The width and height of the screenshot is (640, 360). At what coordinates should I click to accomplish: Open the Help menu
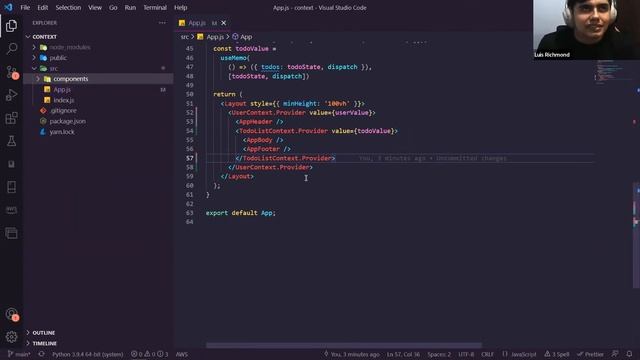point(180,7)
